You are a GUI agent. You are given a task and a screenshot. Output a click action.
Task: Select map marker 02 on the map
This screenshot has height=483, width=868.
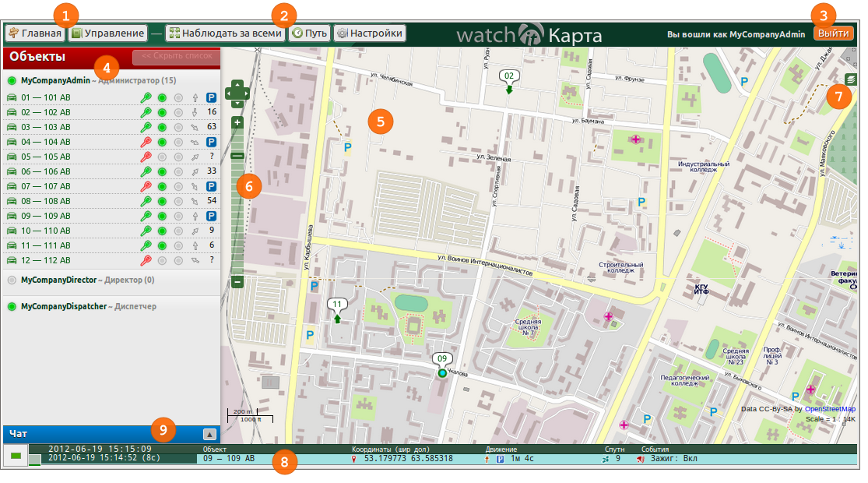pyautogui.click(x=508, y=80)
